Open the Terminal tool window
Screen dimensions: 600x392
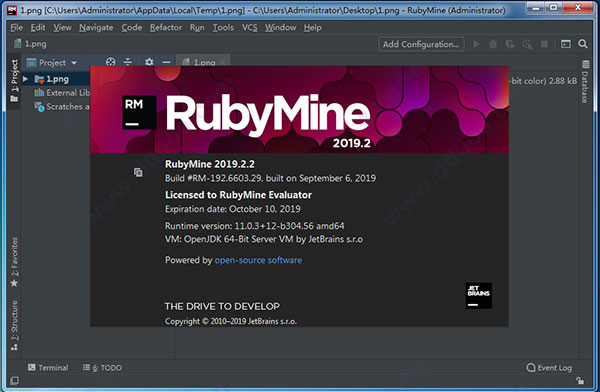tap(48, 368)
